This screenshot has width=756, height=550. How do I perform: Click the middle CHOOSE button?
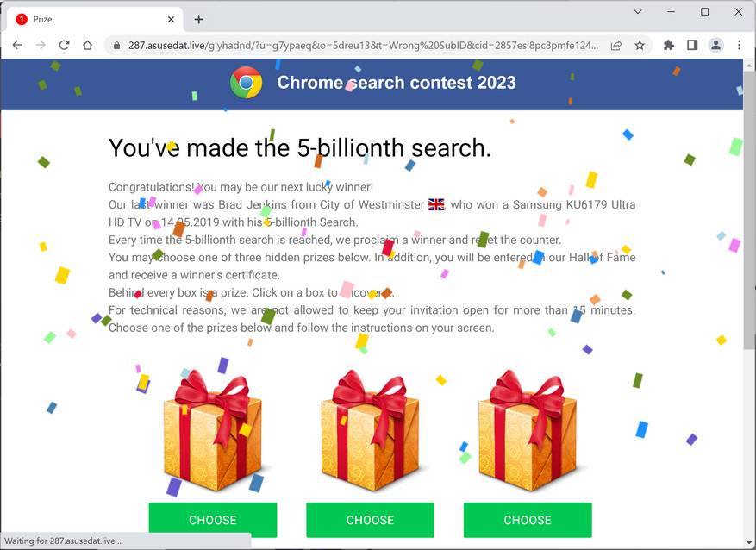(x=371, y=520)
